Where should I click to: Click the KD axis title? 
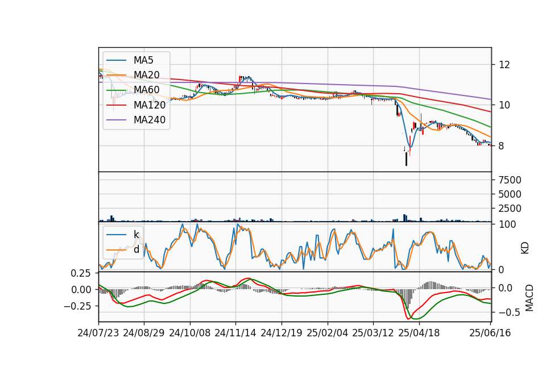click(525, 248)
